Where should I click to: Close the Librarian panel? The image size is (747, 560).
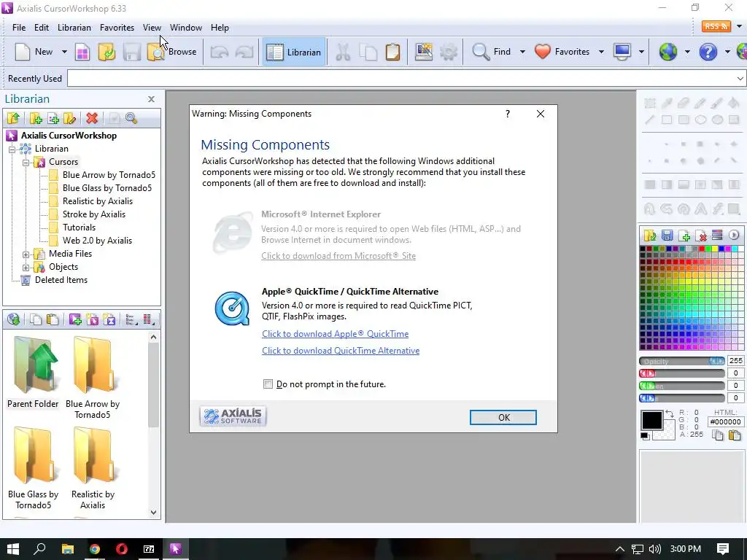click(x=151, y=99)
